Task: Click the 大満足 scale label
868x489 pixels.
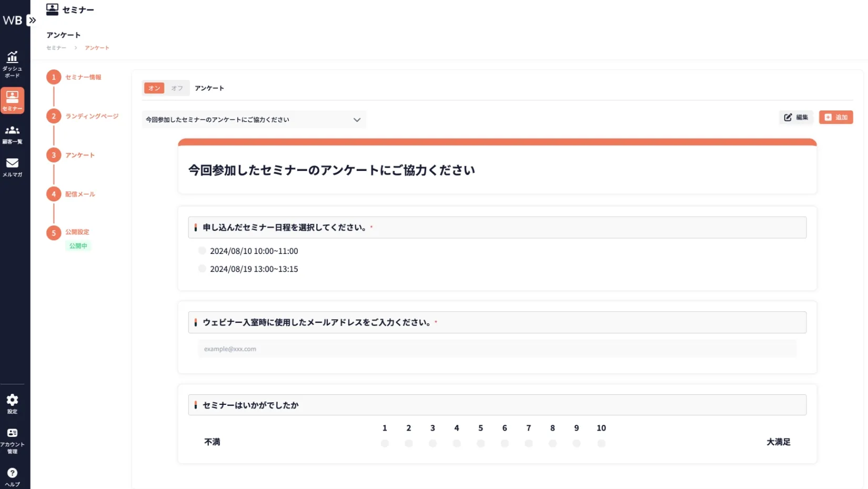Action: 779,442
